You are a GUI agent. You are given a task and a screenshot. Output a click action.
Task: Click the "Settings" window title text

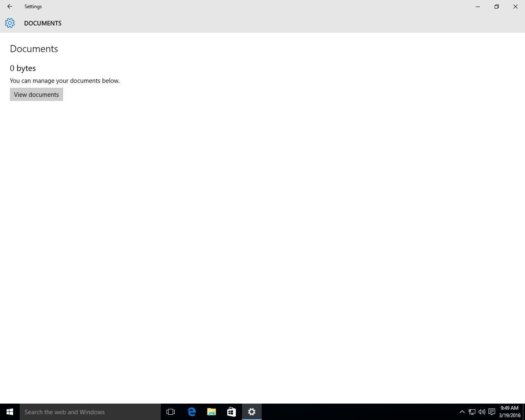click(33, 7)
